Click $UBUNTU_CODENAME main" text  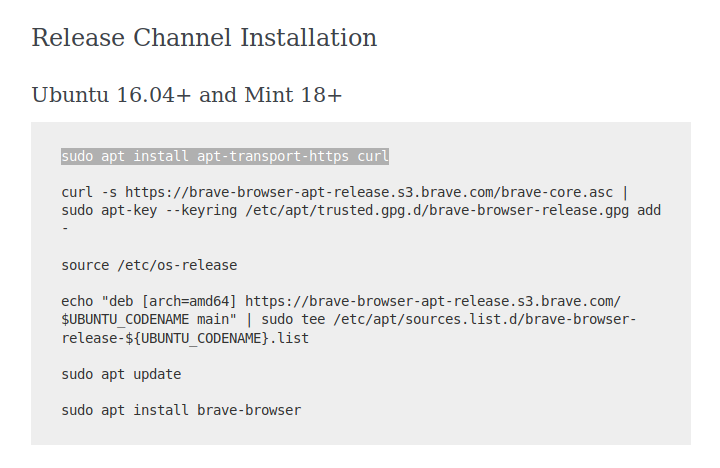click(x=149, y=320)
